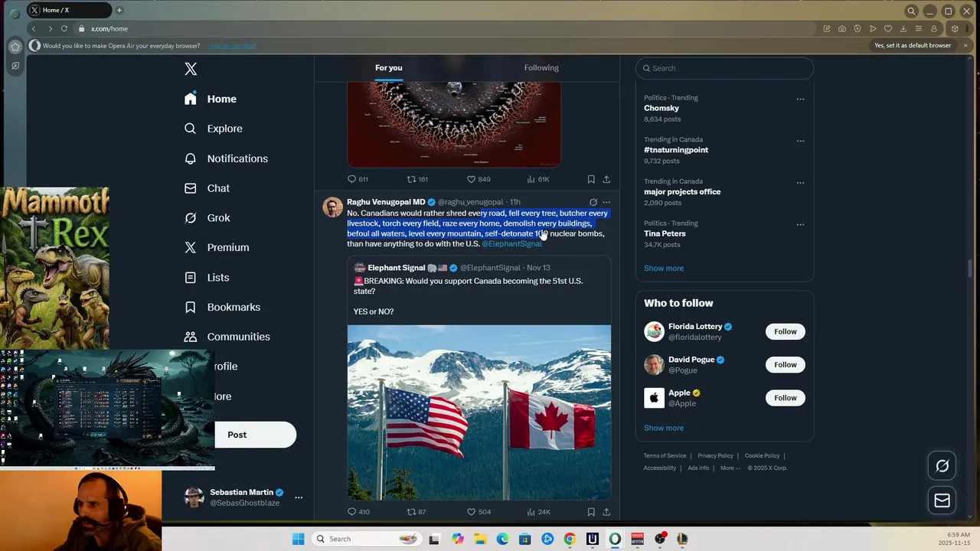
Task: Open the floating Grok button
Action: point(942,466)
